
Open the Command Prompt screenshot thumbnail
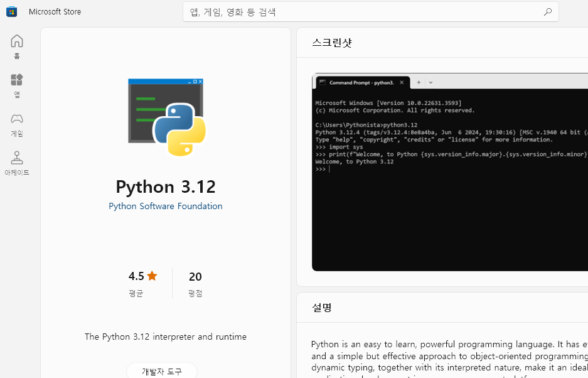pyautogui.click(x=449, y=172)
